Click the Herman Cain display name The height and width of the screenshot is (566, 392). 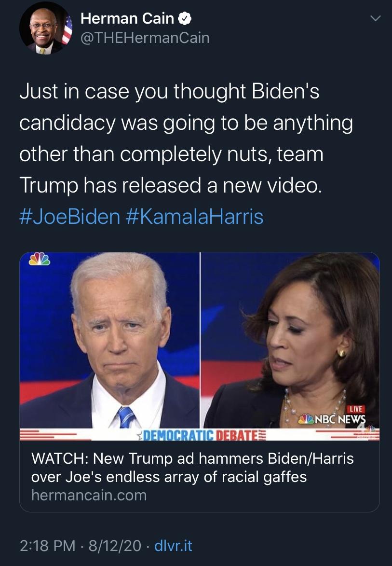coord(127,19)
